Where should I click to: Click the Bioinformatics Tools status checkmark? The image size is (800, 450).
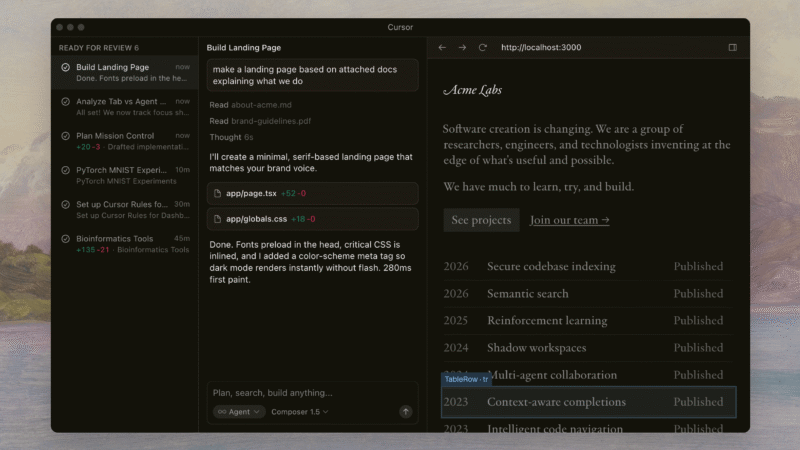65,239
